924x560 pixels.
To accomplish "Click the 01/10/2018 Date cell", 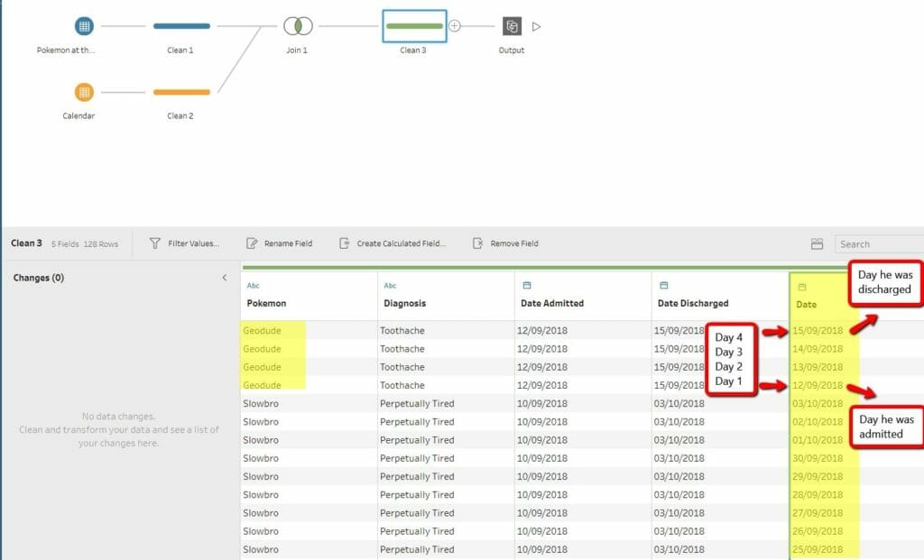I will tap(818, 440).
